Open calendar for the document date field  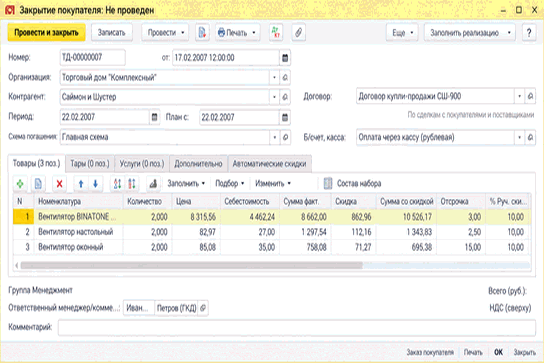tap(285, 58)
